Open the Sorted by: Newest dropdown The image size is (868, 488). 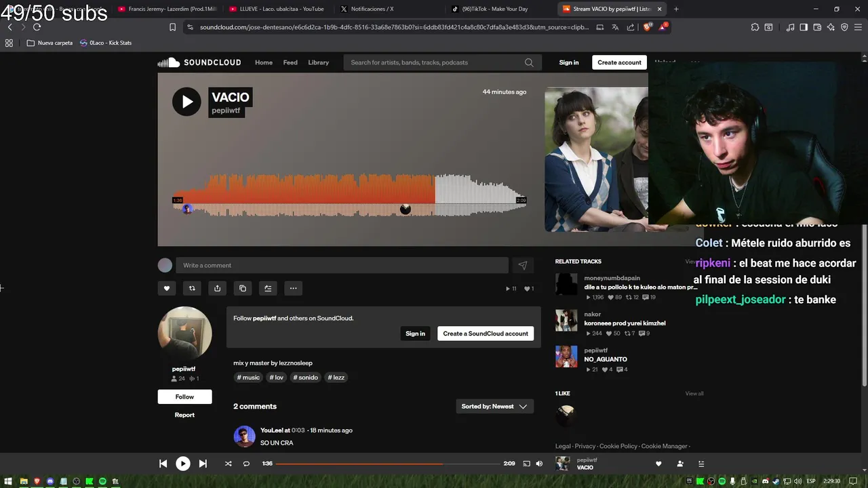click(494, 407)
